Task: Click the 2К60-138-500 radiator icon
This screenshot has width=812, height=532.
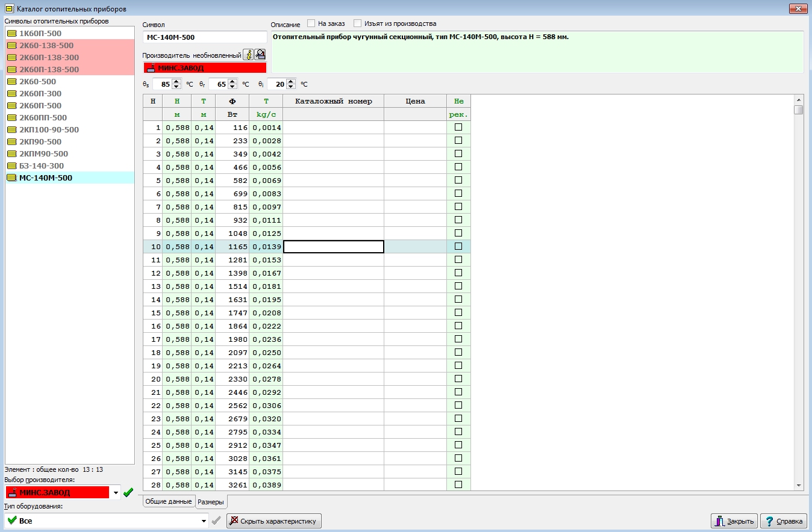Action: (11, 45)
